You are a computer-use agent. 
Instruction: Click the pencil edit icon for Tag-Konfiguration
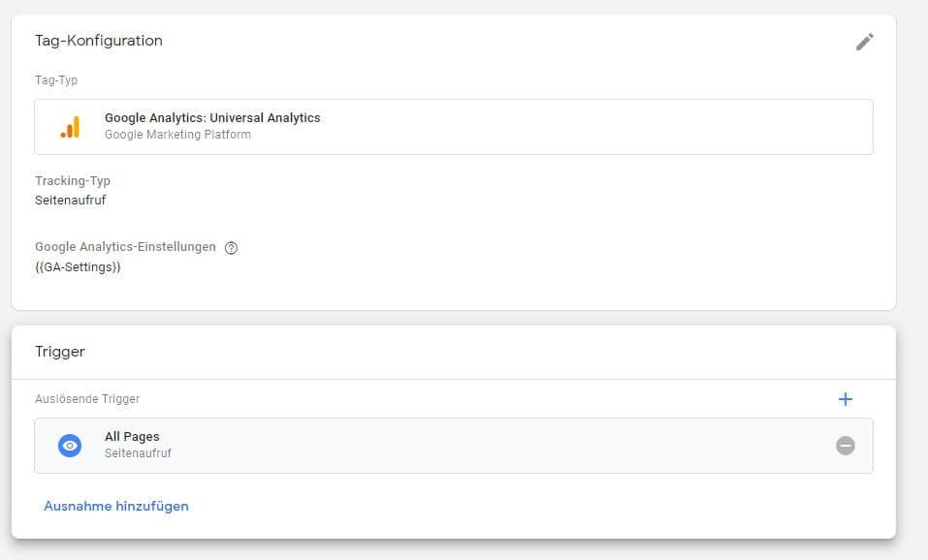tap(864, 42)
